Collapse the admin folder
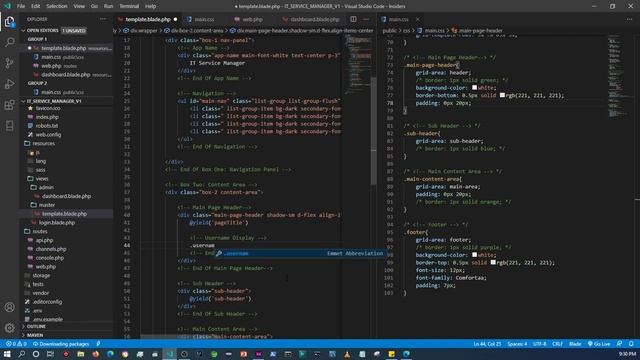 pyautogui.click(x=46, y=187)
